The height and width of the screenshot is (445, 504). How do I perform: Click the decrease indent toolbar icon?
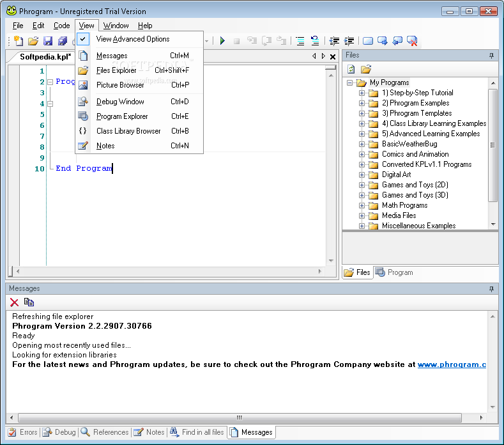coord(334,41)
